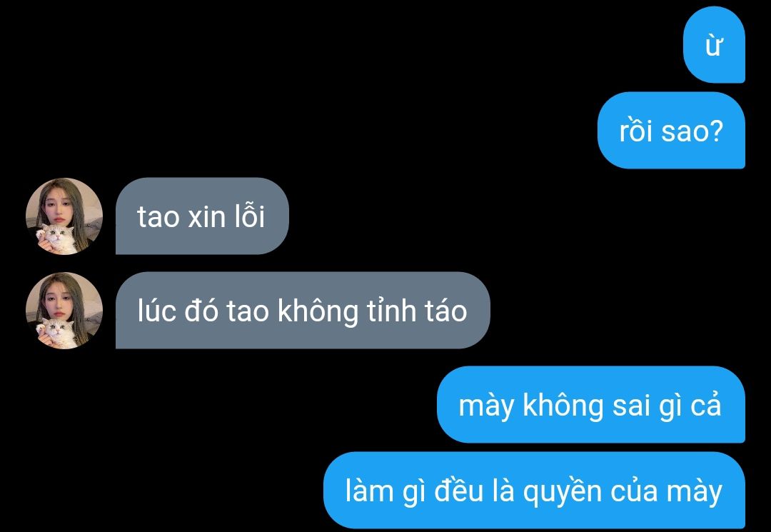Tap the cat in the second profile picture
Image resolution: width=771 pixels, height=532 pixels.
[56, 333]
